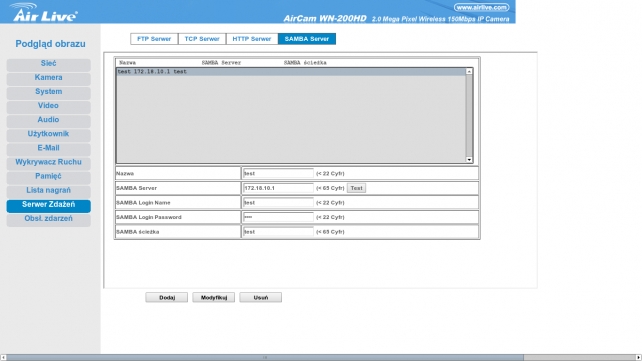Click the Usuń button
This screenshot has width=642, height=361.
[x=260, y=298]
